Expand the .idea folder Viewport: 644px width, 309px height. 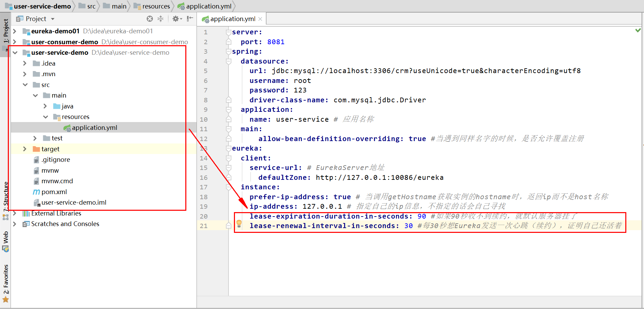pos(25,63)
